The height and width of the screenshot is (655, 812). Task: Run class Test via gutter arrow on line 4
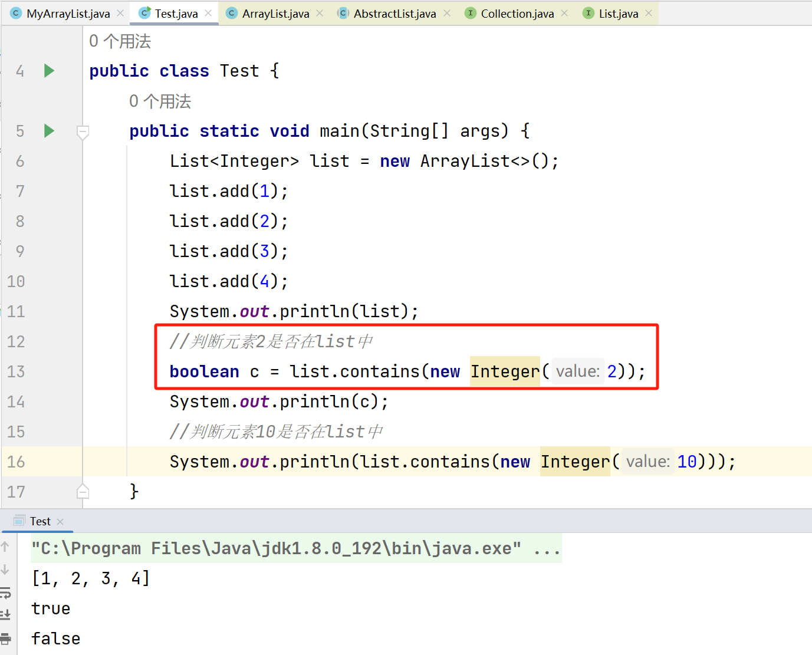click(50, 71)
